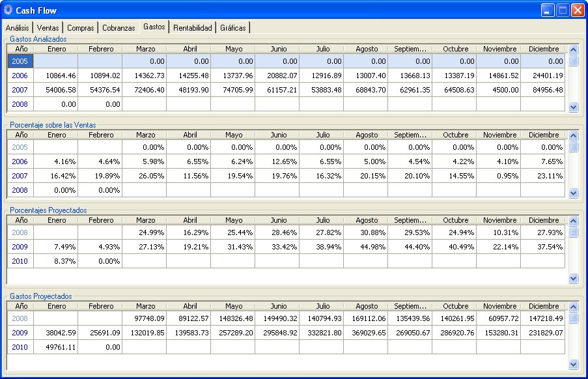Select the Compras tab

(x=81, y=28)
